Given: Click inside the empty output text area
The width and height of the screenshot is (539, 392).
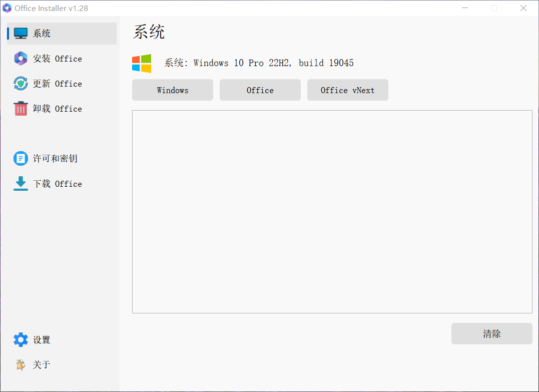Looking at the screenshot, I should [x=332, y=212].
